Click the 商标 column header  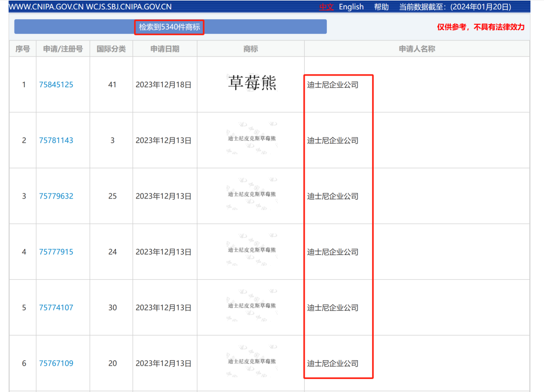[250, 49]
